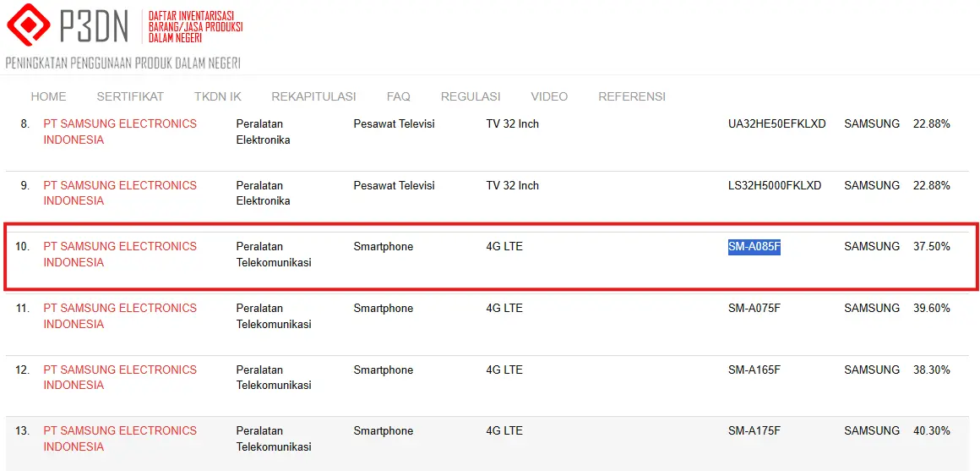Select the REKAPITULASI menu item
980x471 pixels.
313,97
